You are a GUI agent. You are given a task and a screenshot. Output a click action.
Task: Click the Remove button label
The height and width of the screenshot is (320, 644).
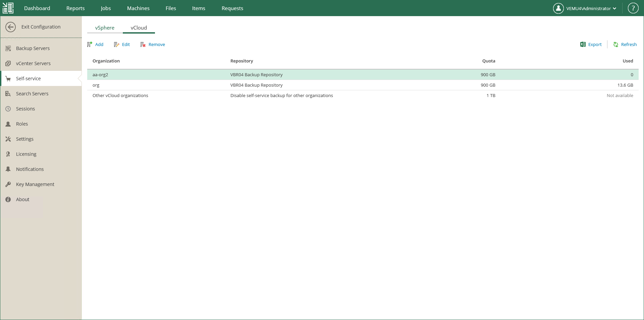pos(157,44)
